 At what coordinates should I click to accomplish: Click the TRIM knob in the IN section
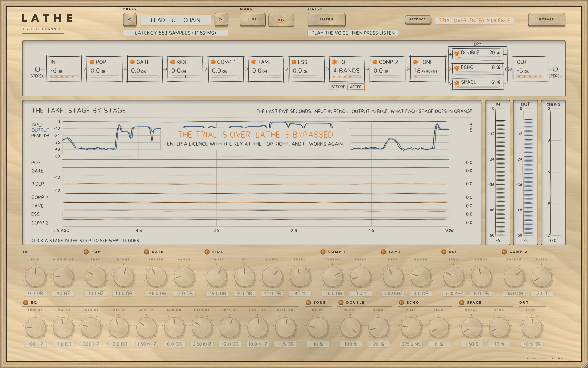coord(36,277)
